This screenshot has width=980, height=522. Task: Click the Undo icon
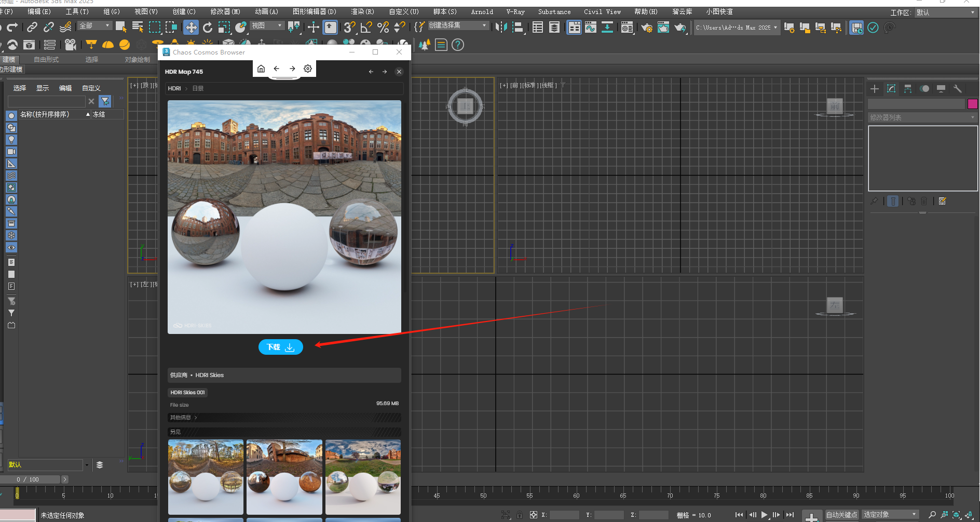2,27
